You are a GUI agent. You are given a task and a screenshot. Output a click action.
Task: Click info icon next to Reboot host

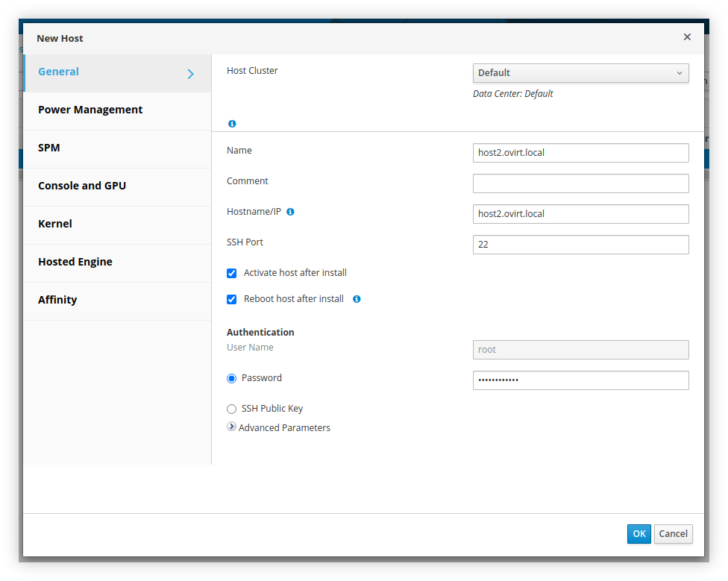pyautogui.click(x=357, y=299)
